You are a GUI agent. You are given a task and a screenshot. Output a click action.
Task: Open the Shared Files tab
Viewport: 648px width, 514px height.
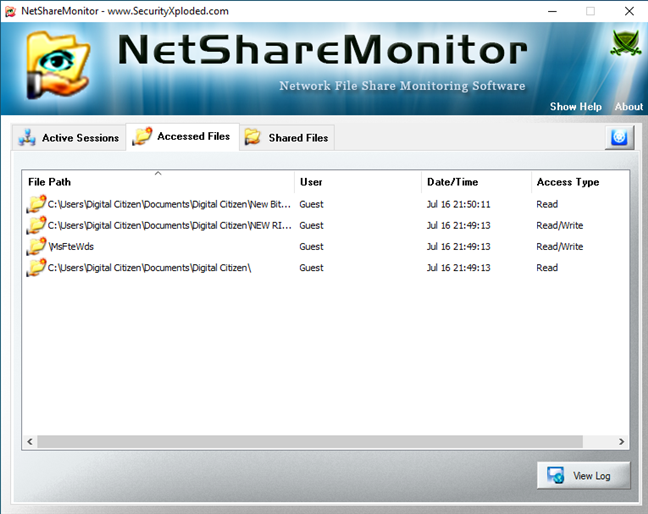[287, 138]
